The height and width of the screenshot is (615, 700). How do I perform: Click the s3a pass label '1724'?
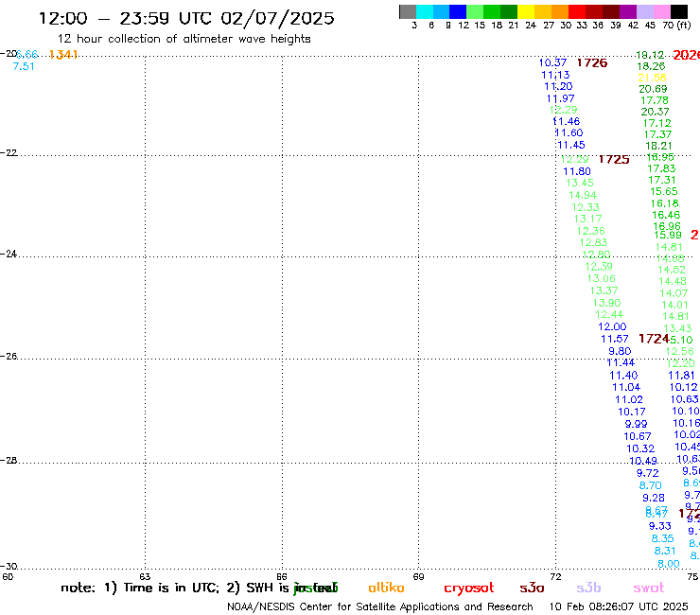[x=654, y=339]
